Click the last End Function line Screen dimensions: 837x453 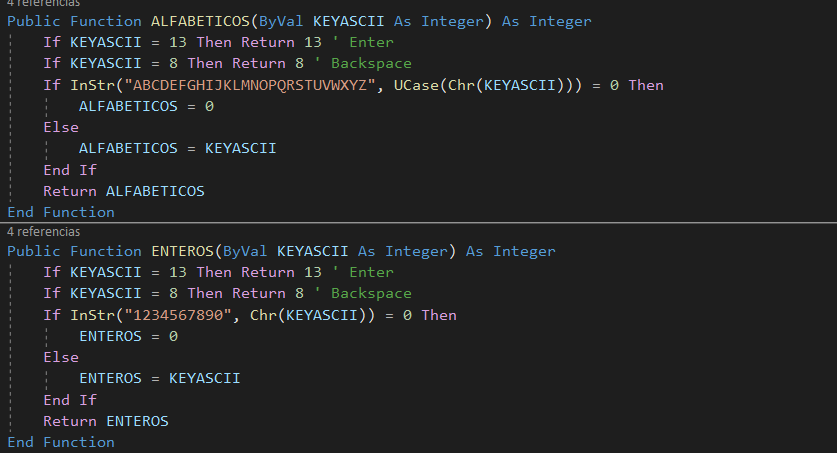pos(61,442)
